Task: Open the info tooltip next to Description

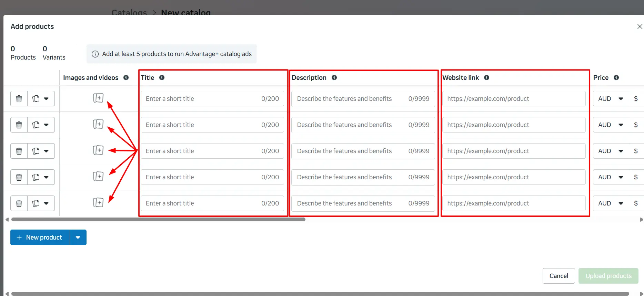Action: click(334, 78)
